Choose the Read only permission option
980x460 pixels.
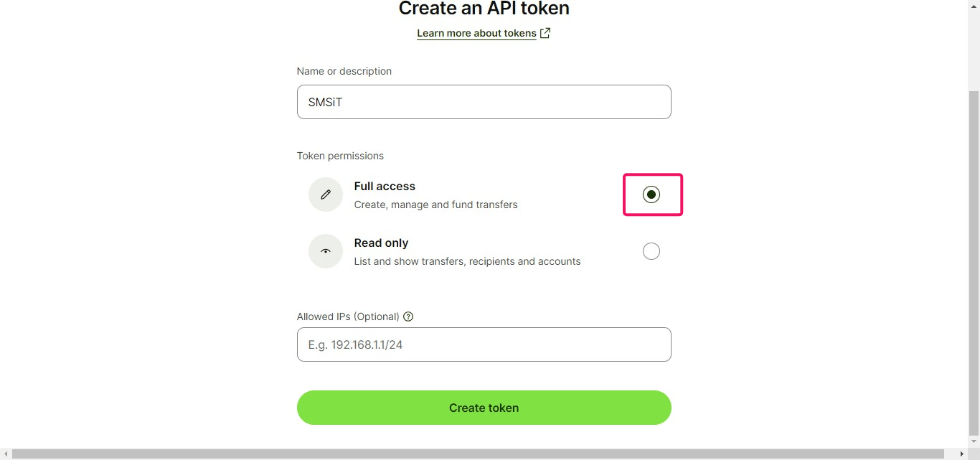(x=651, y=250)
